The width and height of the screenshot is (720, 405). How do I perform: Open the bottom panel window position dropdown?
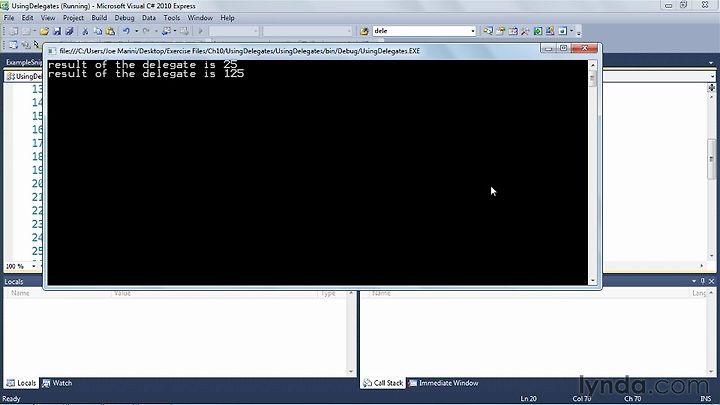[x=694, y=281]
